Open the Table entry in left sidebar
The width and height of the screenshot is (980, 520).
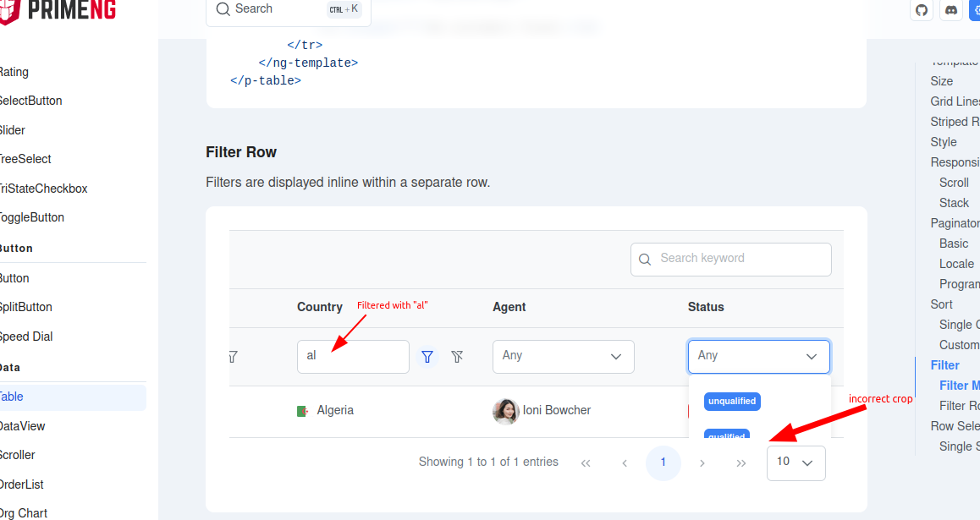point(11,396)
